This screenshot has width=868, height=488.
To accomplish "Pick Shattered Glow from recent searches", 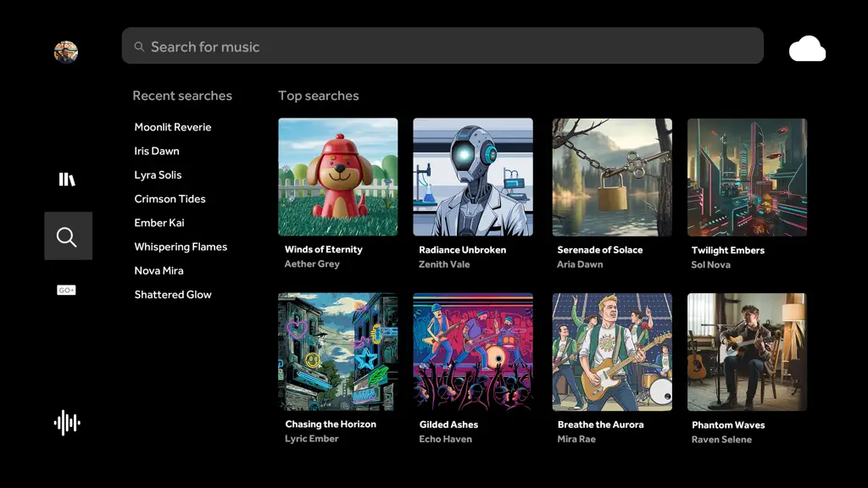I will 173,294.
